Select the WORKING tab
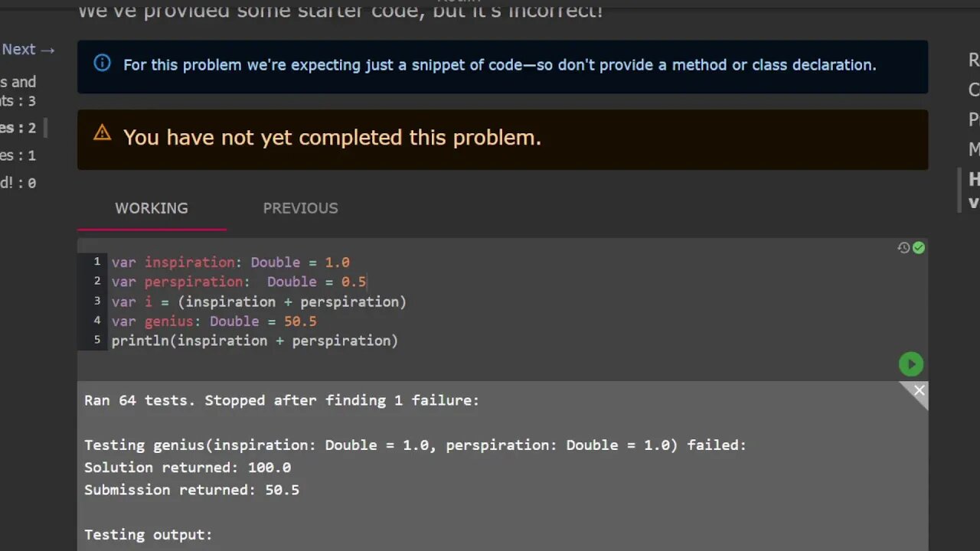Image resolution: width=980 pixels, height=551 pixels. coord(152,208)
